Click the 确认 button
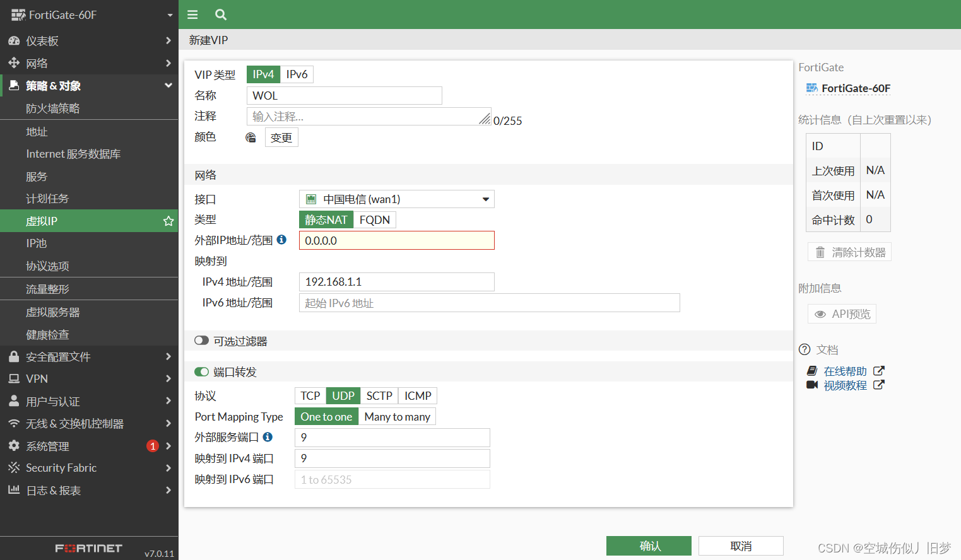Viewport: 961px width, 560px height. click(x=649, y=546)
